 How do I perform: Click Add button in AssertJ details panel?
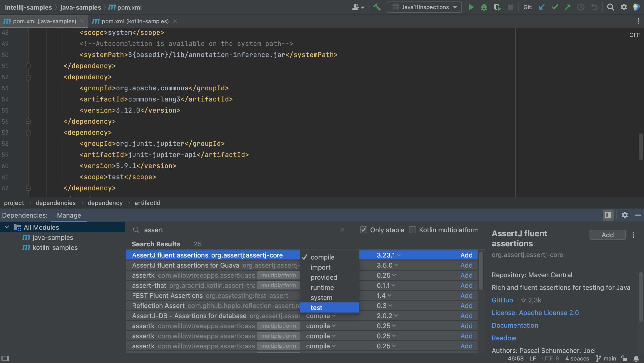(x=607, y=235)
